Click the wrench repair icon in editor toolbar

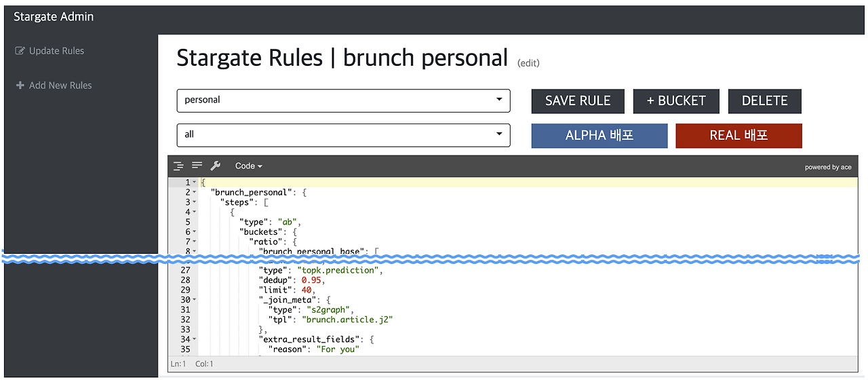[216, 166]
